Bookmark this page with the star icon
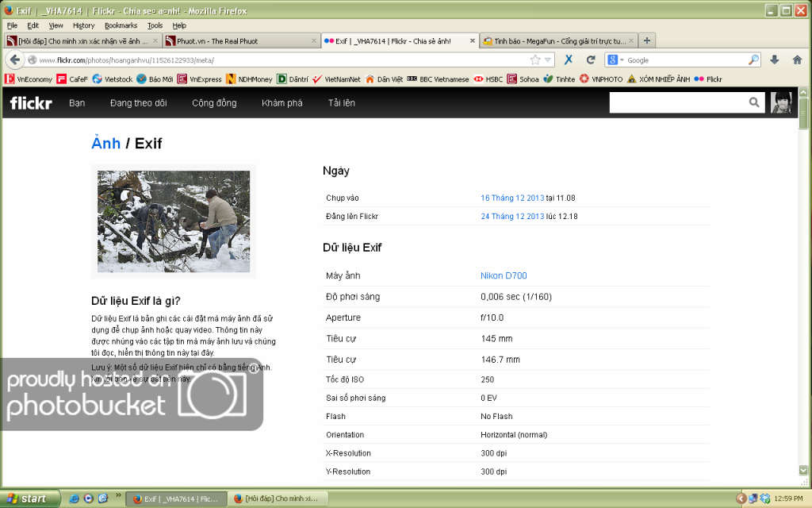The width and height of the screenshot is (812, 508). coord(535,60)
